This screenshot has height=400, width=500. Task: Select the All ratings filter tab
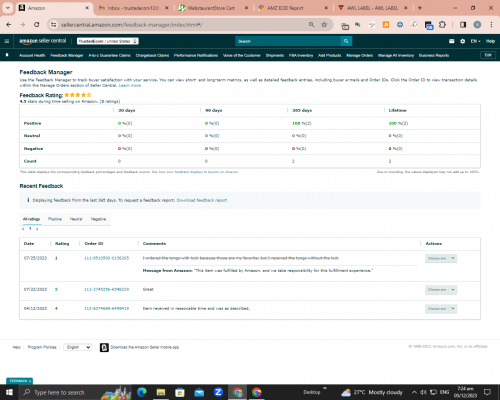[31, 219]
